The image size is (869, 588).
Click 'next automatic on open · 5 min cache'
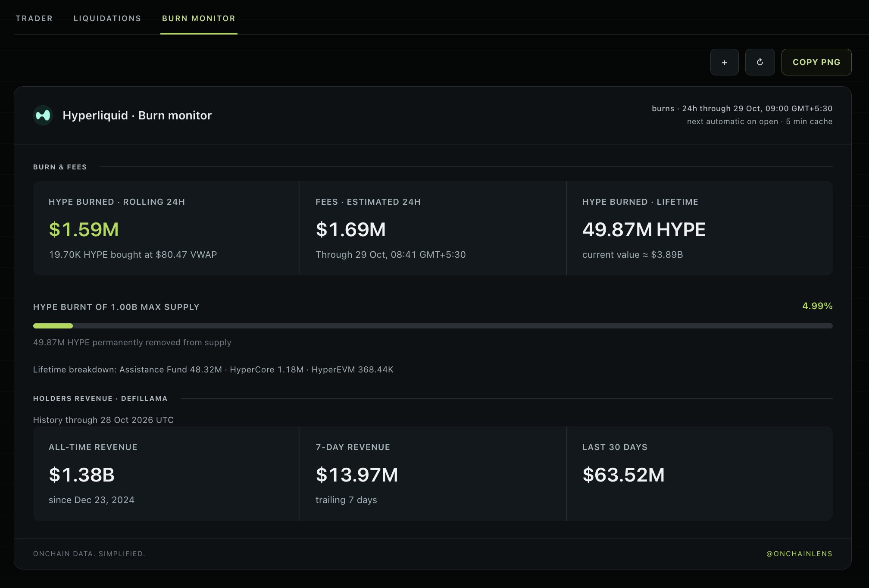pyautogui.click(x=760, y=122)
